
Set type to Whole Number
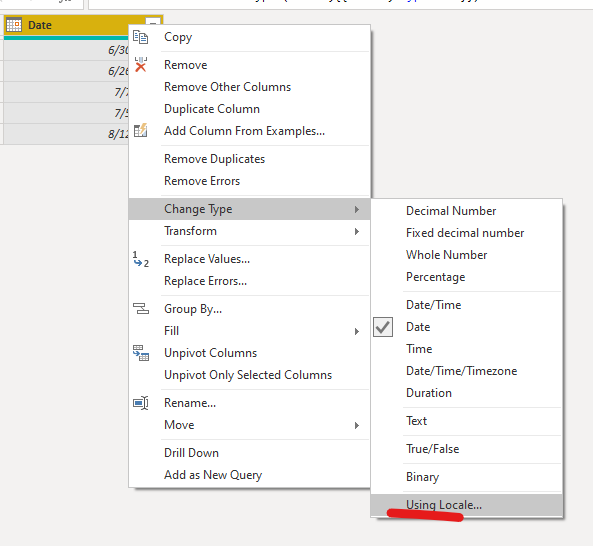pos(466,254)
